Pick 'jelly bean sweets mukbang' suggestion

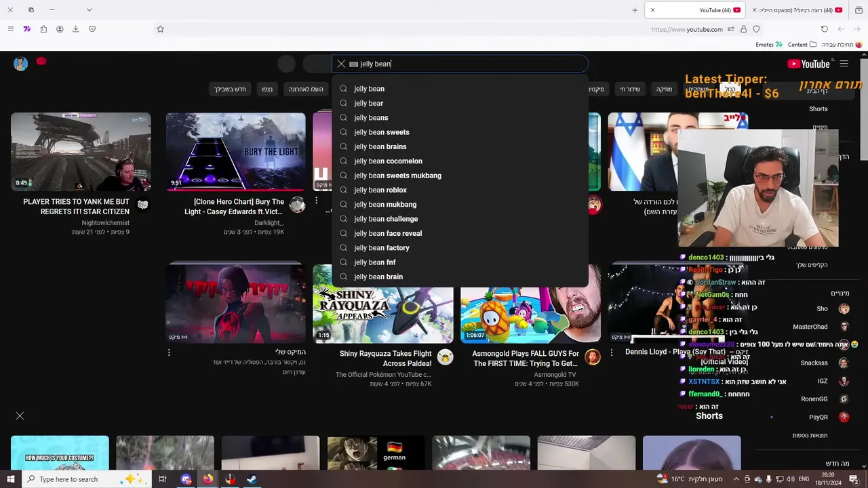pyautogui.click(x=460, y=176)
